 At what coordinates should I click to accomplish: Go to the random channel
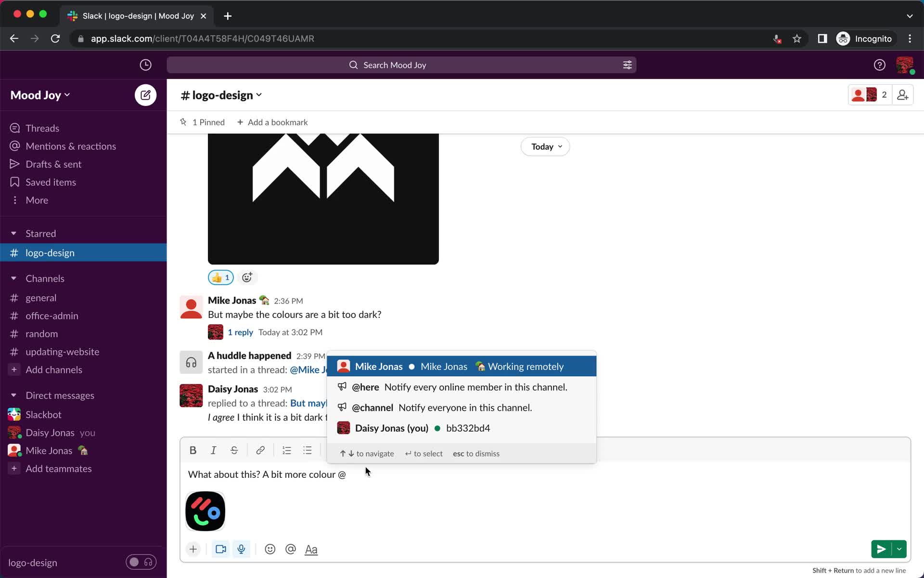[x=83, y=334]
